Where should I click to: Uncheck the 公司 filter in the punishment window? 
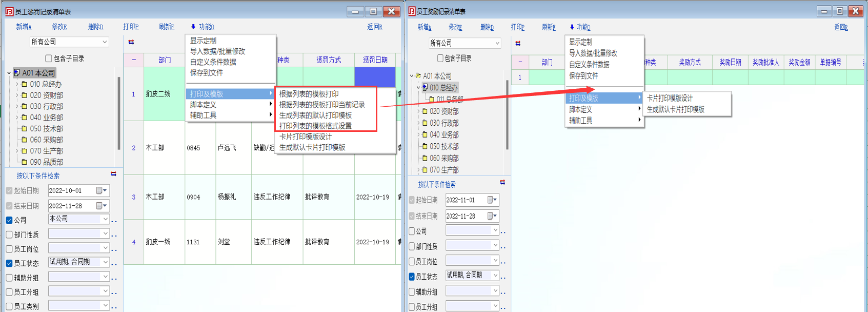(9, 220)
